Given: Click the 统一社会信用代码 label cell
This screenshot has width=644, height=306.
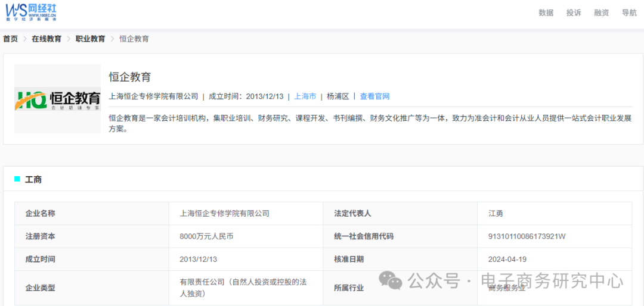Looking at the screenshot, I should [400, 236].
